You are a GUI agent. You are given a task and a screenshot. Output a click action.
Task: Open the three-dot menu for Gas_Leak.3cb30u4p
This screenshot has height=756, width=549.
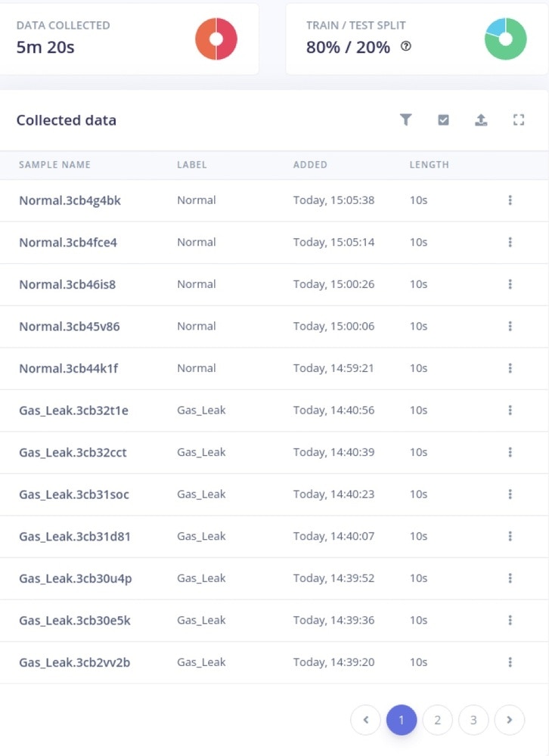pos(510,578)
